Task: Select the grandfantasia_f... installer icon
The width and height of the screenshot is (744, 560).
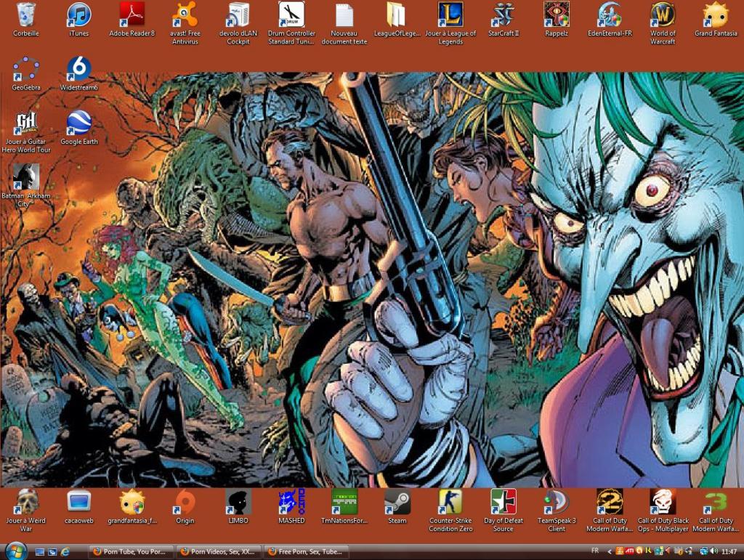Action: tap(132, 508)
